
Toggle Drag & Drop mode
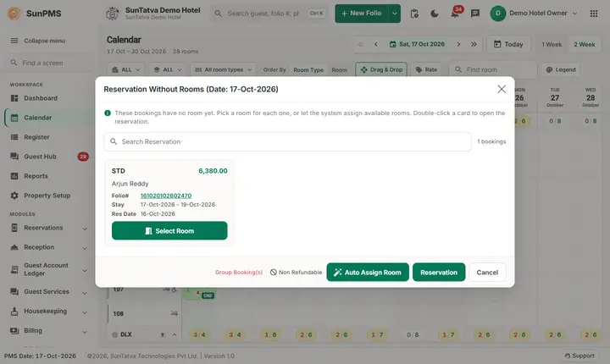tap(381, 69)
